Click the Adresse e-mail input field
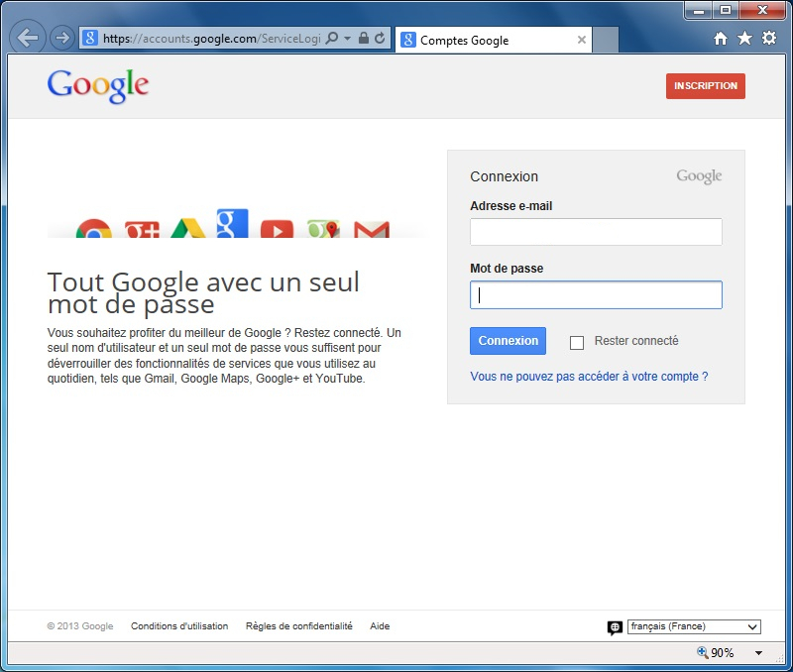The width and height of the screenshot is (793, 672). pos(596,232)
